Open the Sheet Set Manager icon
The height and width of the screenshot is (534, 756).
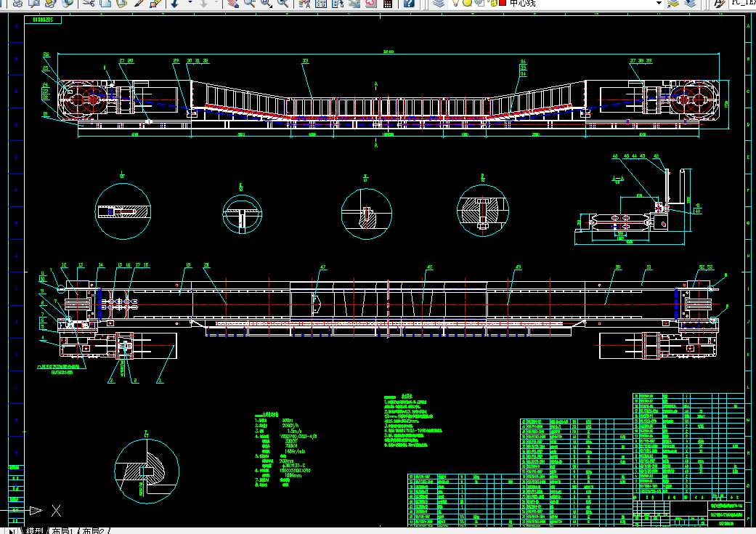[354, 3]
